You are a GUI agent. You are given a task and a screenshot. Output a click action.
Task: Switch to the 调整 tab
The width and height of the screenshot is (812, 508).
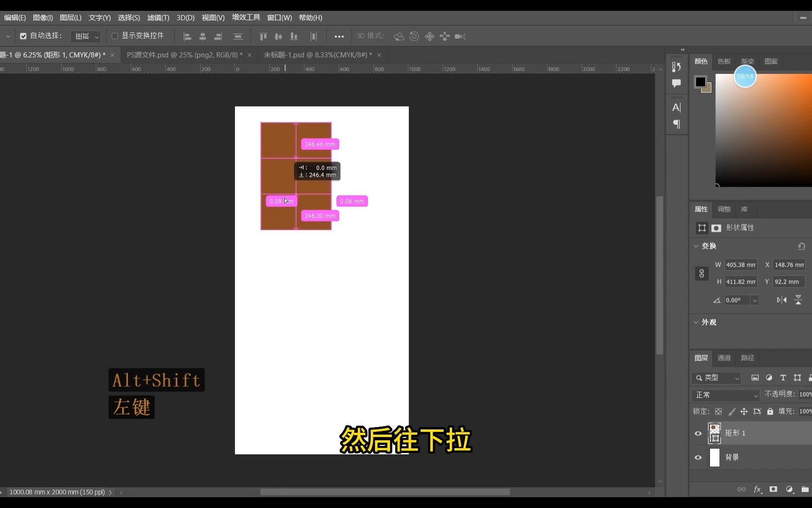coord(724,209)
